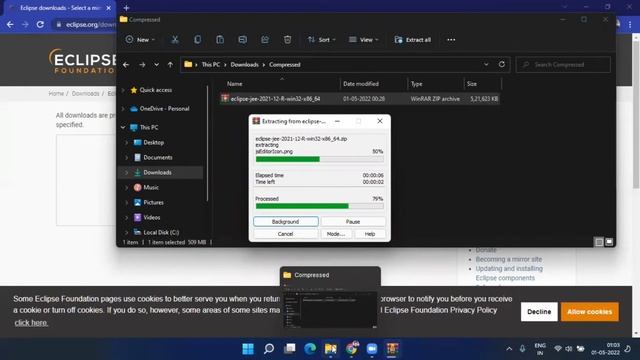Click the Copy icon in Explorer toolbar
The width and height of the screenshot is (640, 360).
(198, 40)
